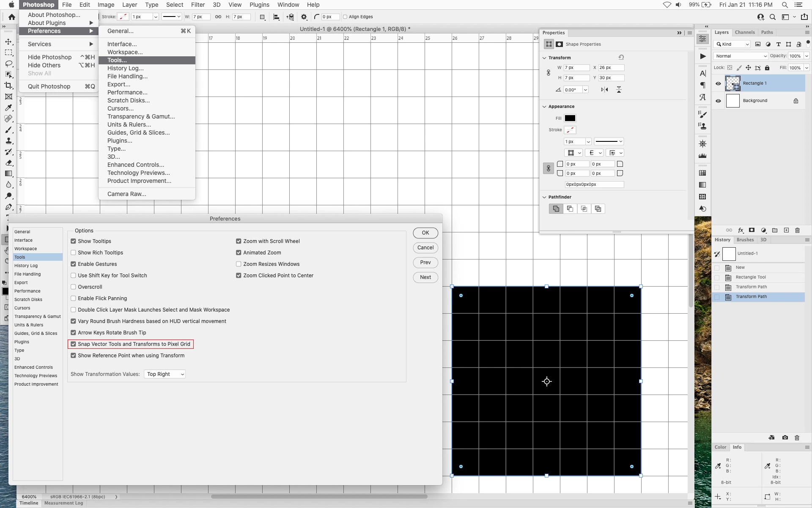Select the Lasso tool
The width and height of the screenshot is (812, 508).
click(8, 63)
